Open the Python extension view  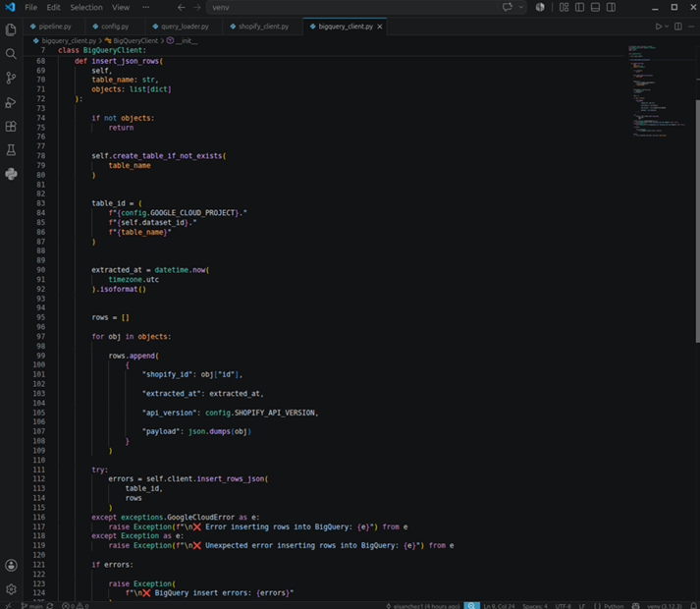coord(11,174)
